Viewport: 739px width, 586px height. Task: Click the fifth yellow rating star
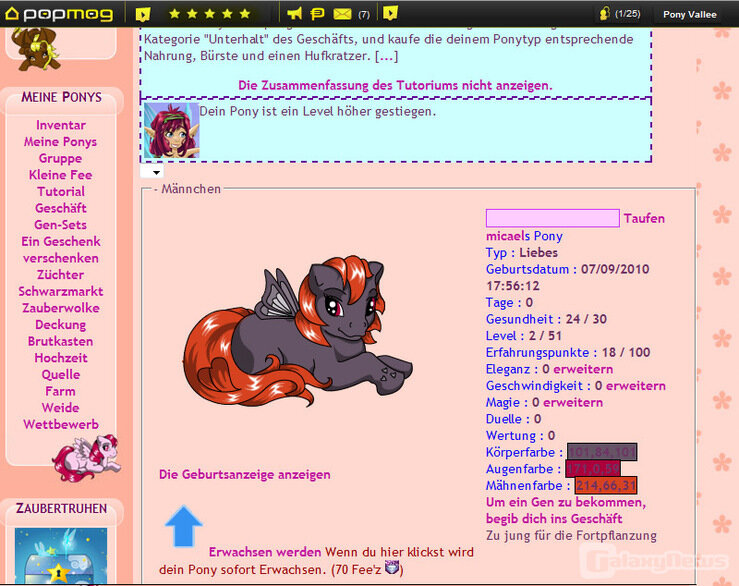click(x=245, y=14)
